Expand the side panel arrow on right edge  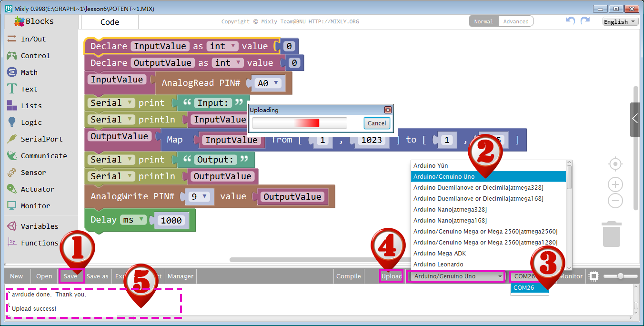tap(635, 120)
